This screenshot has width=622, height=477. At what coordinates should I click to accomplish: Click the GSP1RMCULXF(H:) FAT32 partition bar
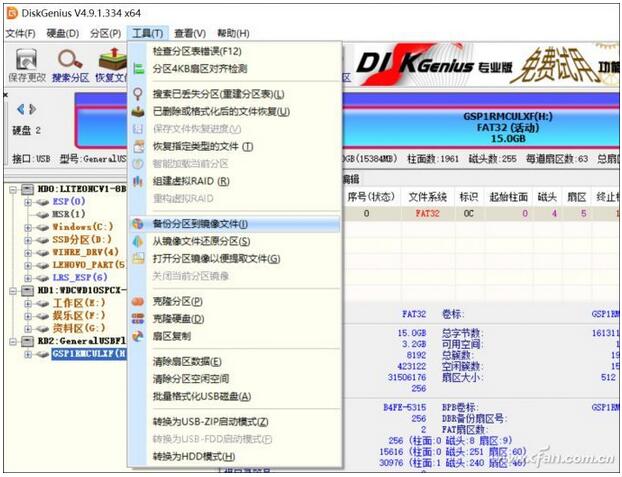[480, 128]
